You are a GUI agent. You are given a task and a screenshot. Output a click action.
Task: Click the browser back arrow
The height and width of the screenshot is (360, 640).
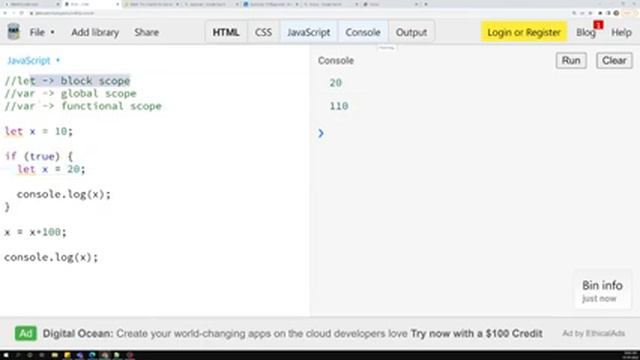(5, 13)
